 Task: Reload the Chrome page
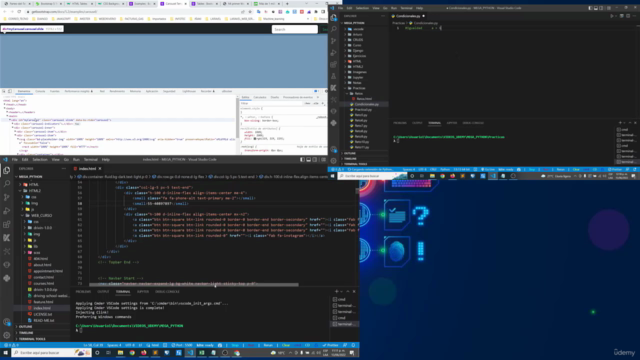[20, 12]
